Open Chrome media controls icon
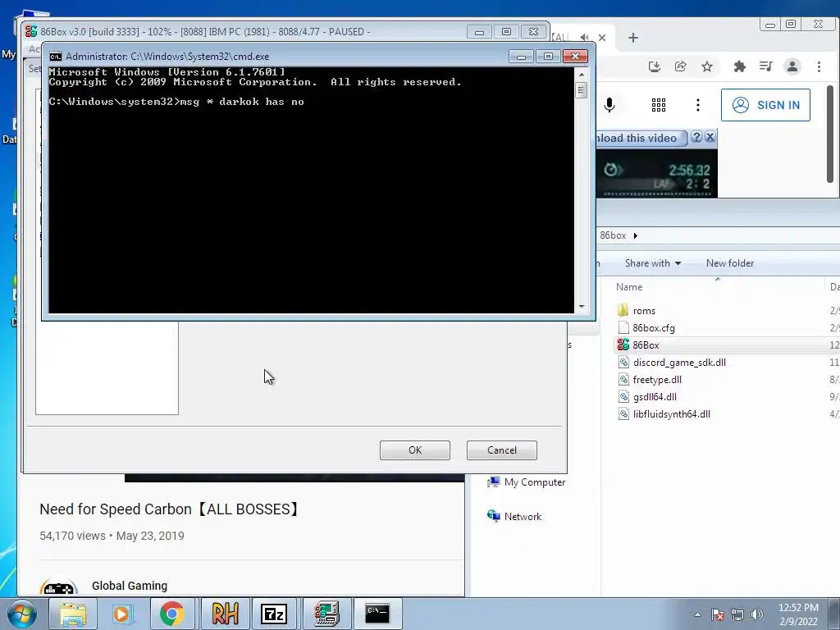 tap(766, 66)
